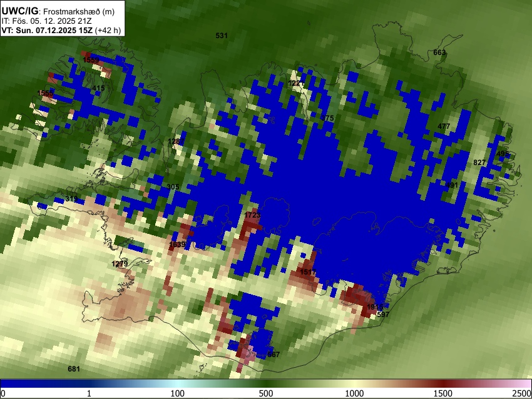This screenshot has height=399, width=532.
Task: Select the 491 value label
Action: [452, 185]
